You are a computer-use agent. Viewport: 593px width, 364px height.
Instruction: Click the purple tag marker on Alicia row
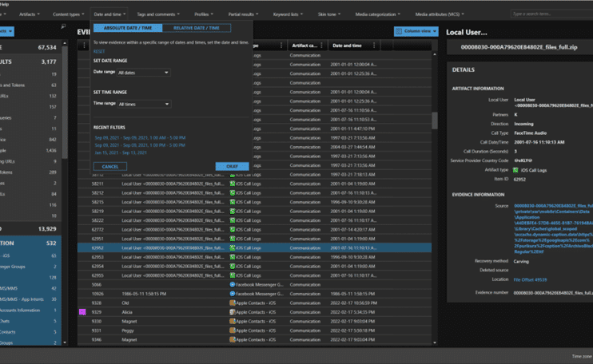82,312
